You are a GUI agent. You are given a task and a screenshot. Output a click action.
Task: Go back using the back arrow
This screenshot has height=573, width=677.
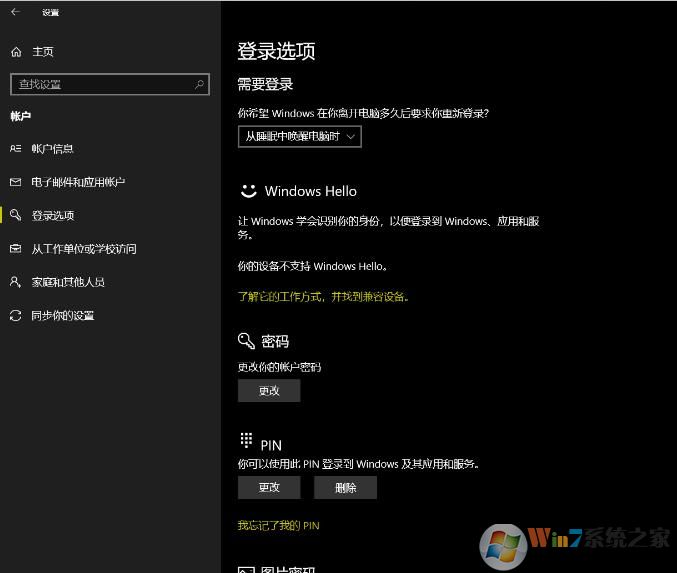16,12
